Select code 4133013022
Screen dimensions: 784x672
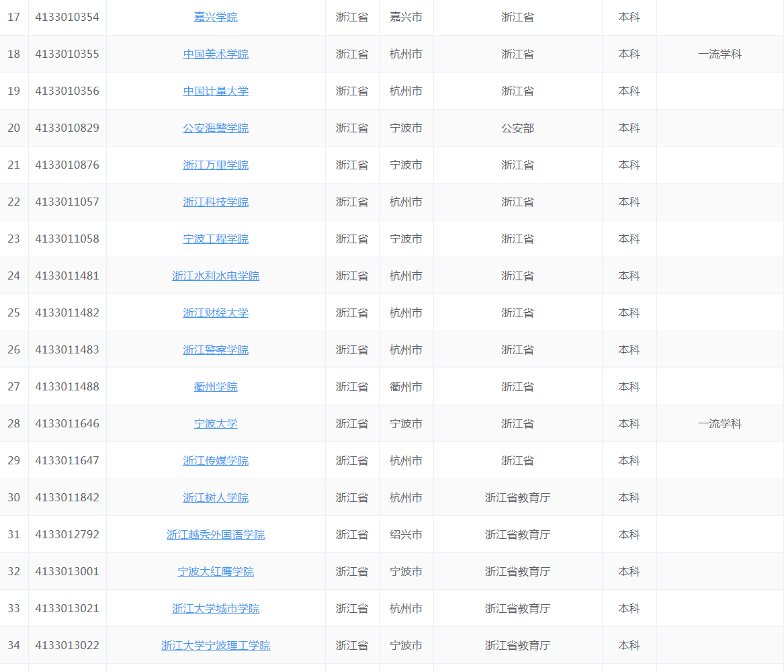click(67, 646)
